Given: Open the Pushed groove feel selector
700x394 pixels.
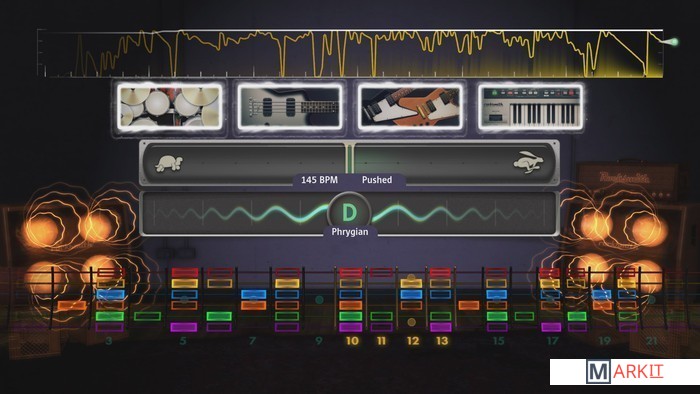Looking at the screenshot, I should point(377,180).
